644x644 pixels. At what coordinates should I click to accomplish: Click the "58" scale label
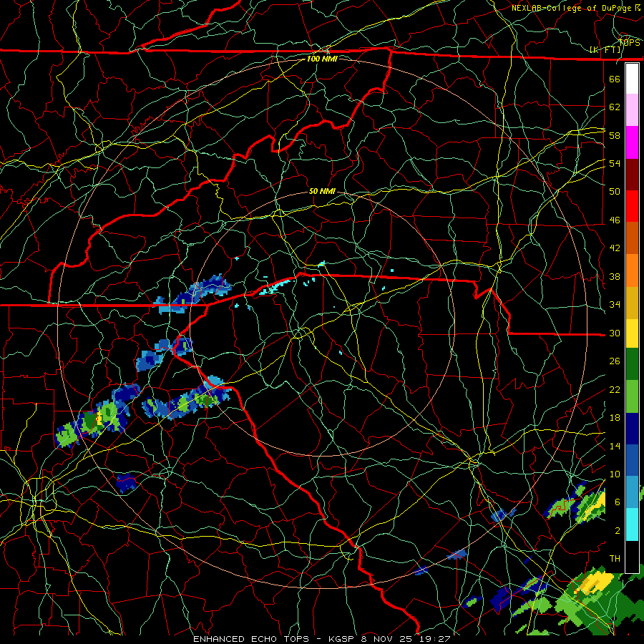point(615,135)
